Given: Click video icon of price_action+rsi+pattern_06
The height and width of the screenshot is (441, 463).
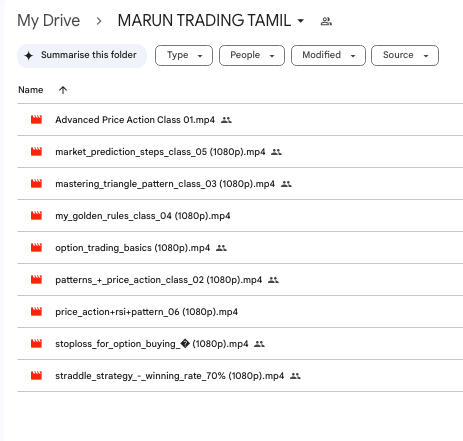Looking at the screenshot, I should click(36, 311).
